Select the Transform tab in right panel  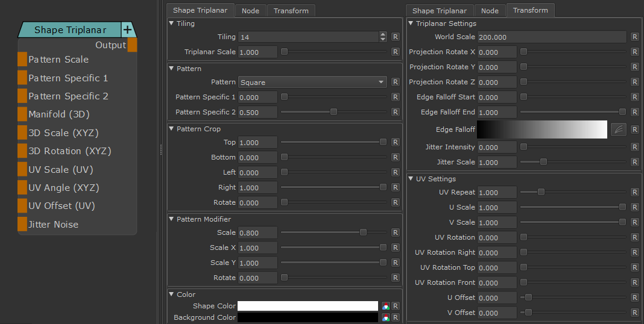(x=530, y=10)
